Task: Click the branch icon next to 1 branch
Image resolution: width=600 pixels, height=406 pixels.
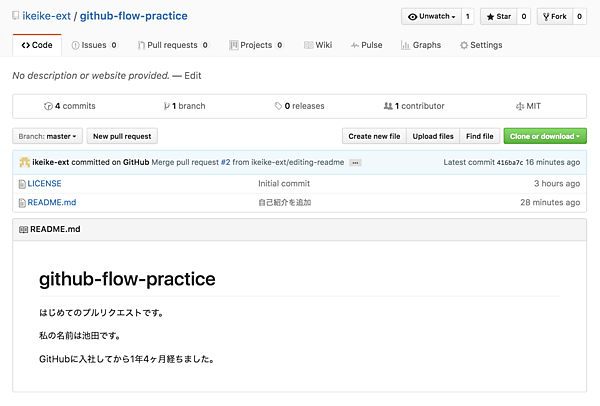Action: pos(167,106)
